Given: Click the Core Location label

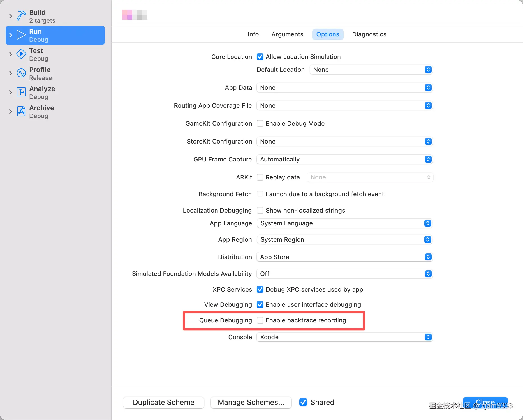Looking at the screenshot, I should [x=232, y=57].
